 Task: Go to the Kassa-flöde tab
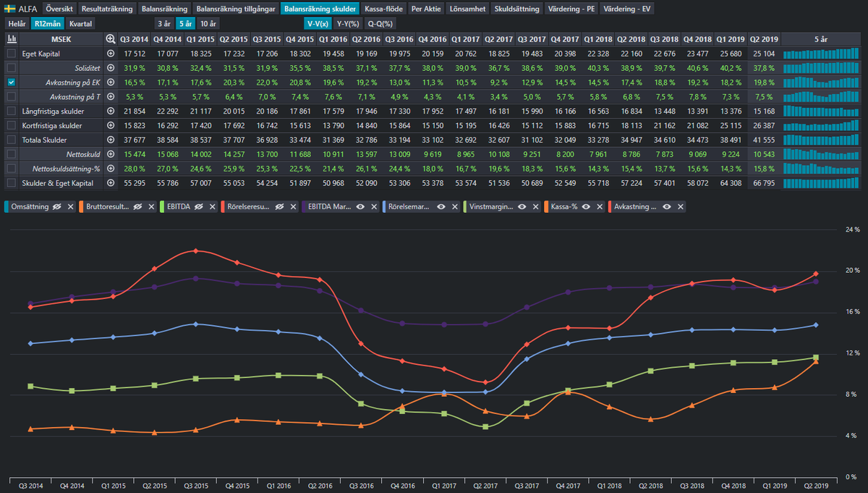click(x=384, y=9)
